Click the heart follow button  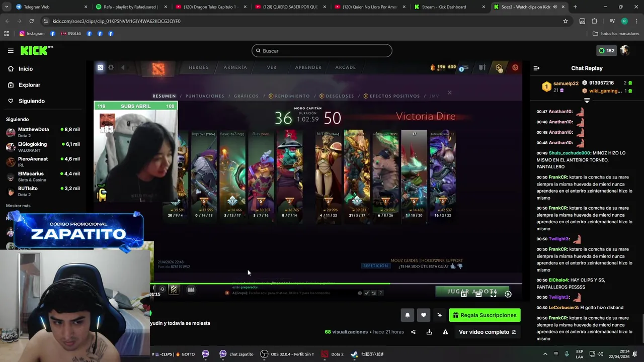tap(424, 315)
